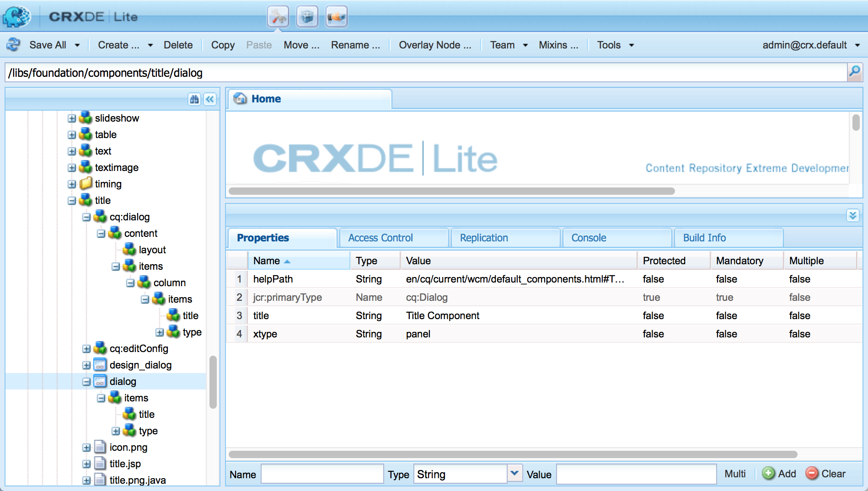The height and width of the screenshot is (491, 868).
Task: Select the title.jsp file icon
Action: tap(100, 463)
